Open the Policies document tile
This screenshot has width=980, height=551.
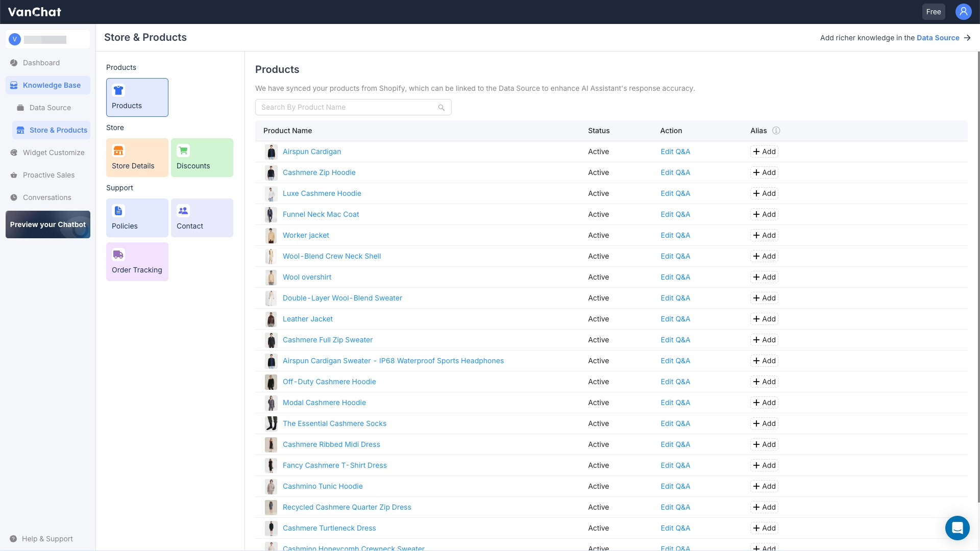[x=137, y=218]
